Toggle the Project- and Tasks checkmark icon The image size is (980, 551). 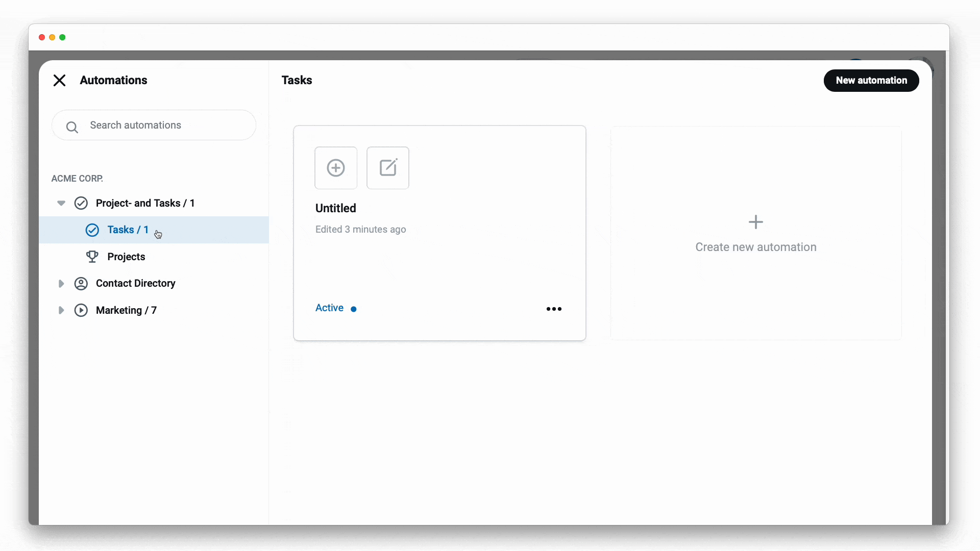pos(80,203)
